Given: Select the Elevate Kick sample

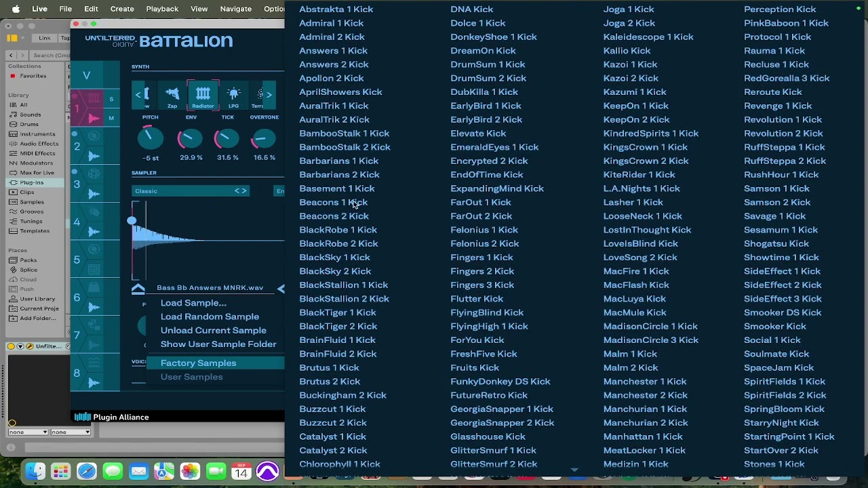Looking at the screenshot, I should click(x=478, y=134).
